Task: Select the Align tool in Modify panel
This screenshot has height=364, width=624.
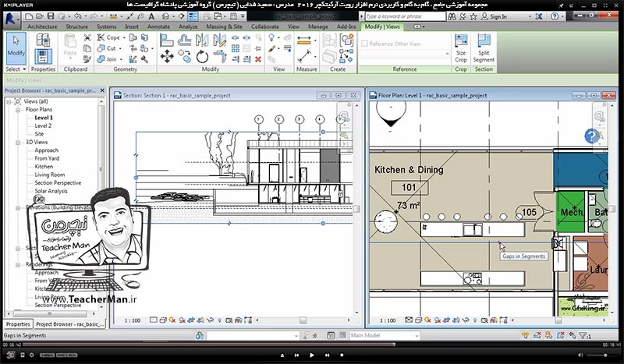Action: [x=167, y=41]
